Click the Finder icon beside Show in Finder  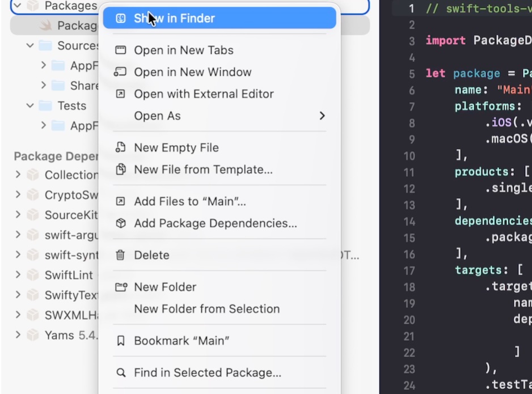(120, 18)
